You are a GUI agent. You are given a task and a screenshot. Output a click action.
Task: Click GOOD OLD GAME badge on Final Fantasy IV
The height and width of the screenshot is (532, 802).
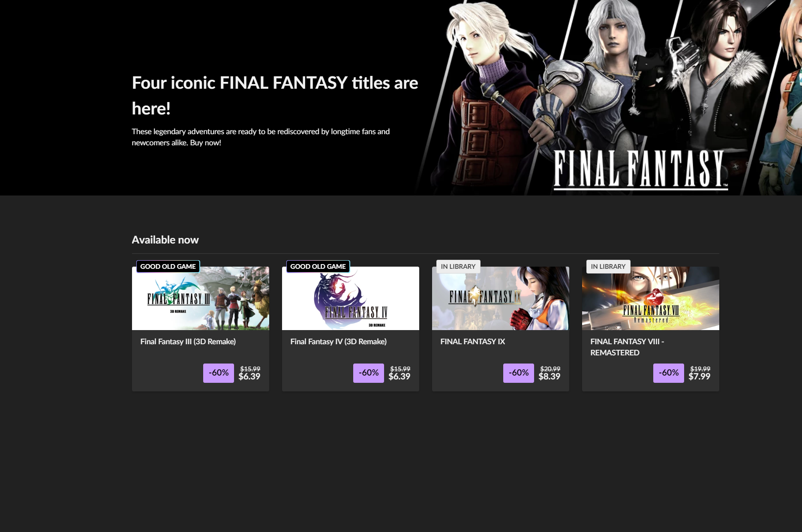click(318, 267)
